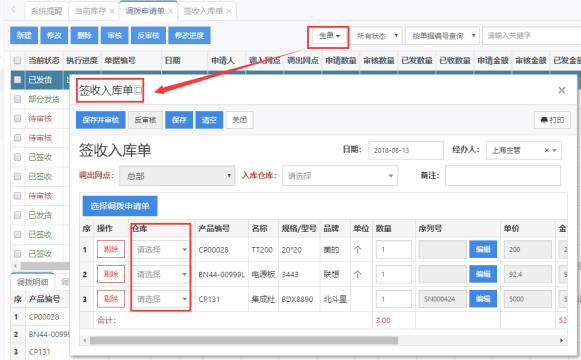Close the 当前库存 tab with its x icon
Image resolution: width=581 pixels, height=360 pixels.
[x=112, y=11]
